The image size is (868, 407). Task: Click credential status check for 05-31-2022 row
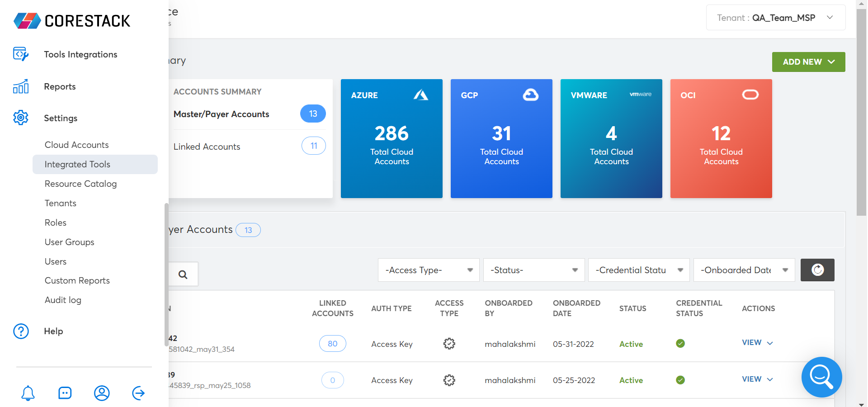680,344
